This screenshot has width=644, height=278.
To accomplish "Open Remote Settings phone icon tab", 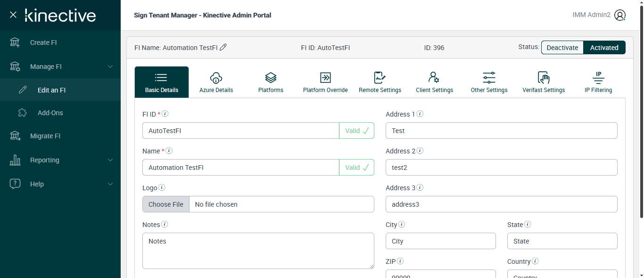I will tap(380, 78).
